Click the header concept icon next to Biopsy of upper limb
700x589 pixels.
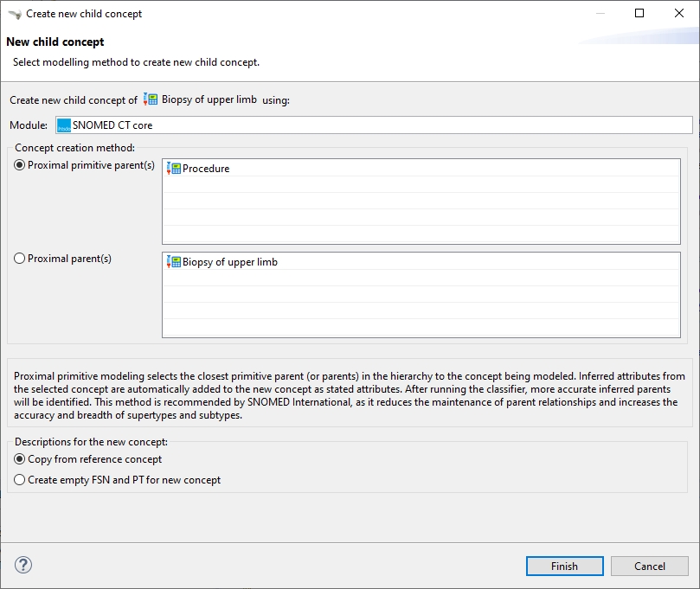point(151,99)
